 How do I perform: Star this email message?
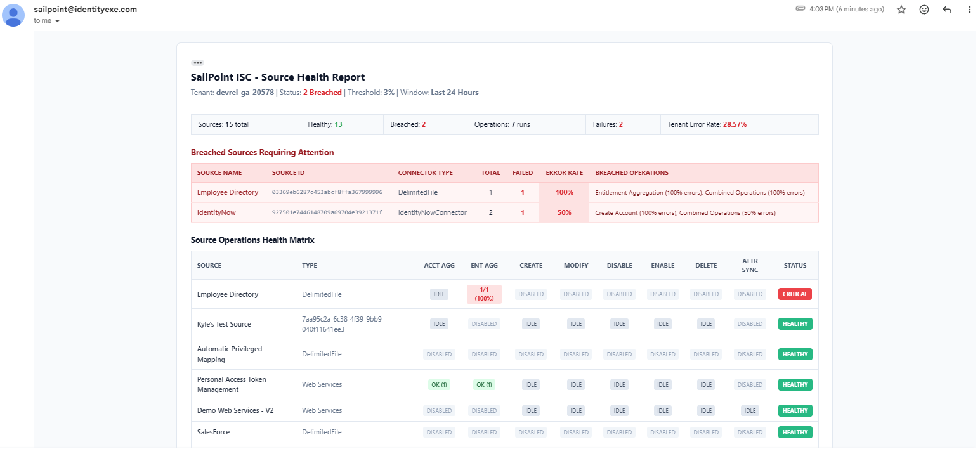point(901,10)
